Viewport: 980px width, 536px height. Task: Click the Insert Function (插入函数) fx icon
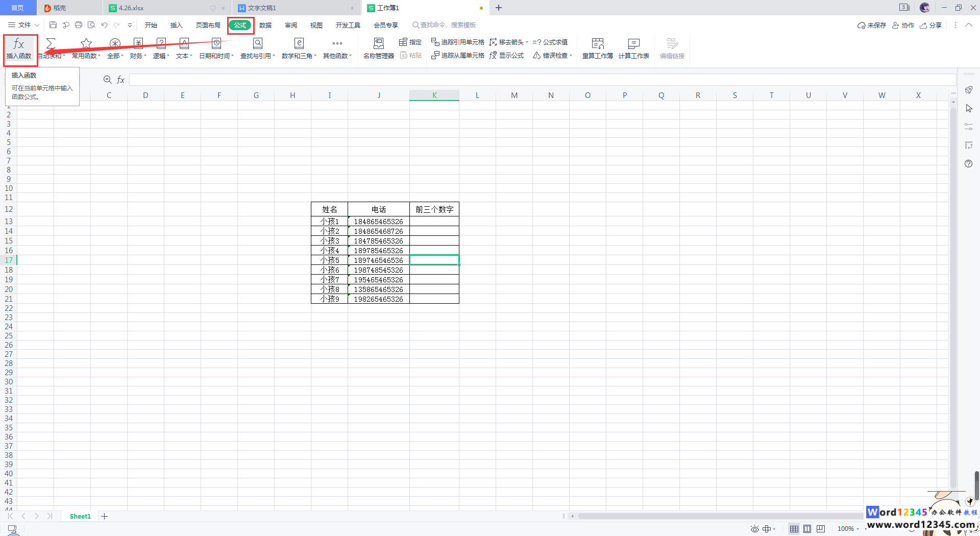click(19, 44)
